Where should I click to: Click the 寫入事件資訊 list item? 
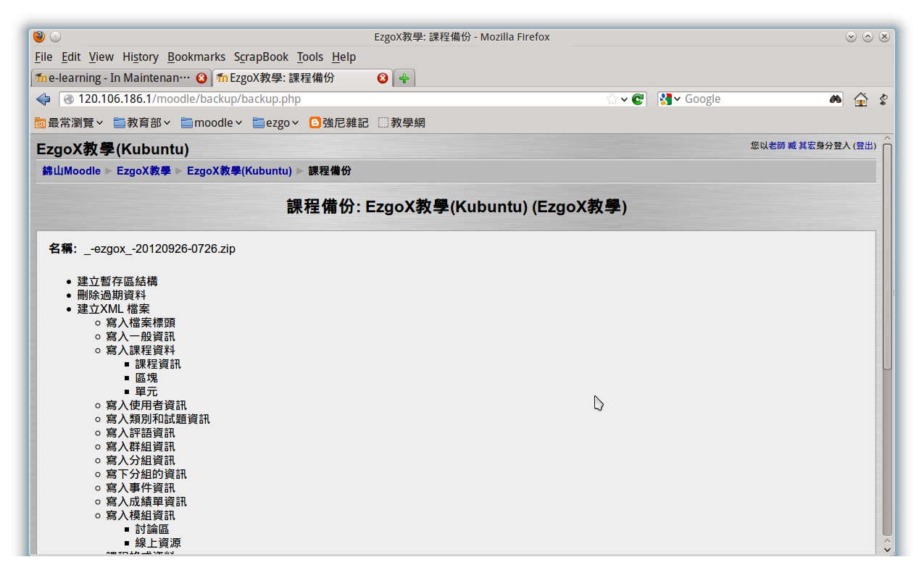(x=141, y=487)
